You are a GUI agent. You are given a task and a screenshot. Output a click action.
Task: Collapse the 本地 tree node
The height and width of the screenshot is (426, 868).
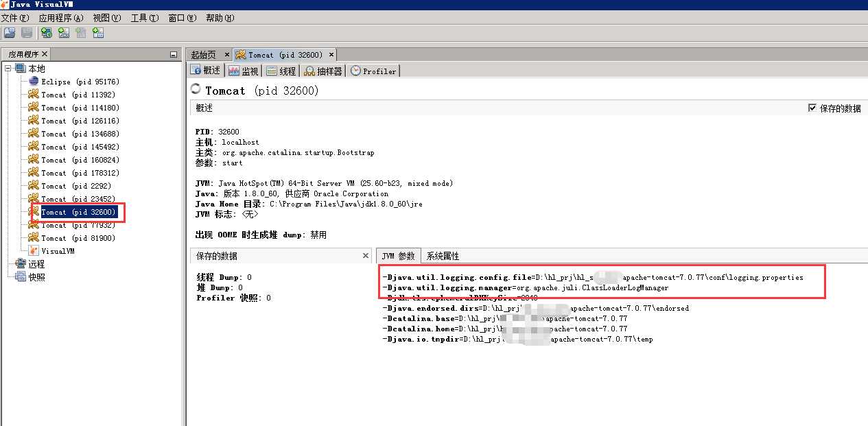pos(8,68)
